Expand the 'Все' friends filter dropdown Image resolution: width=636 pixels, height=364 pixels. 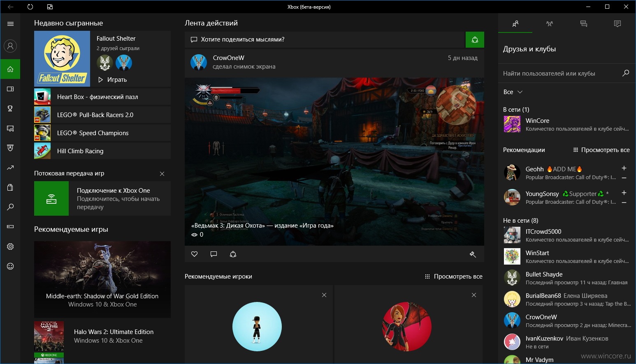[513, 92]
